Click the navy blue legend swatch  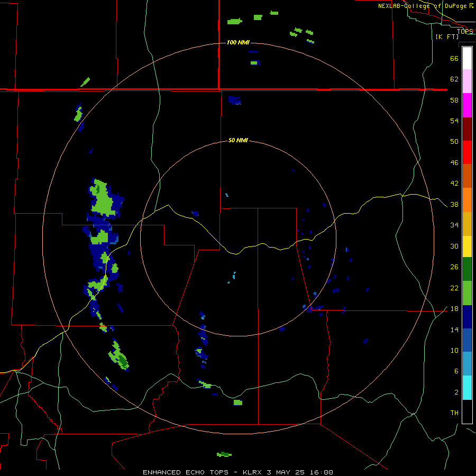467,317
